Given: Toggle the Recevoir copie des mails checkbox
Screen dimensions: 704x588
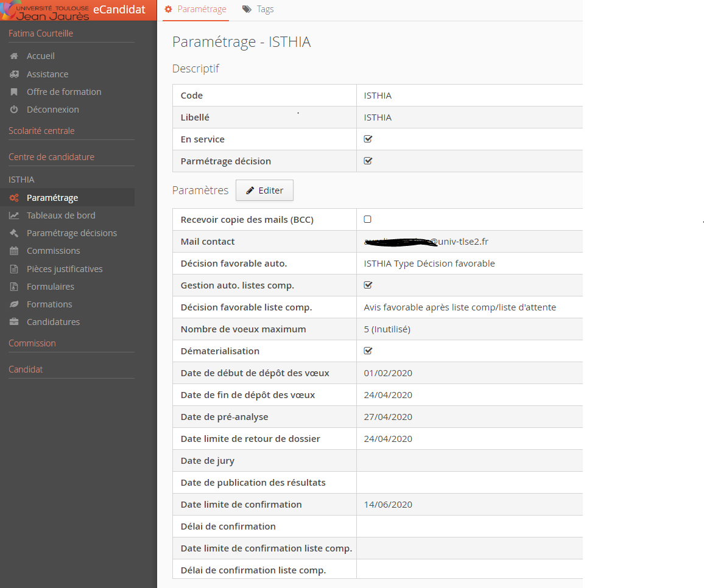Looking at the screenshot, I should (368, 219).
